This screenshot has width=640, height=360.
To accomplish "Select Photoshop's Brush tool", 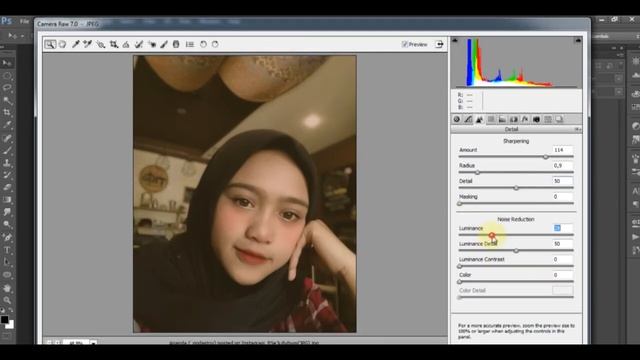I will [x=7, y=151].
